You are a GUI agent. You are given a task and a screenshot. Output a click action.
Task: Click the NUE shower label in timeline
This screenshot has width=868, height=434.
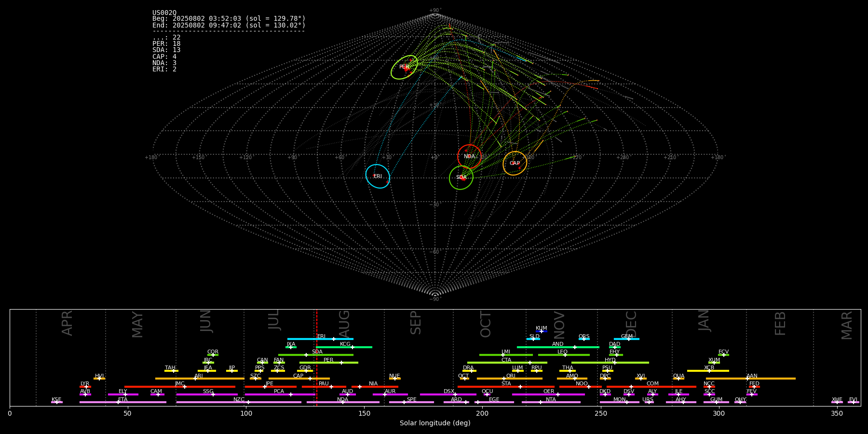coord(394,376)
